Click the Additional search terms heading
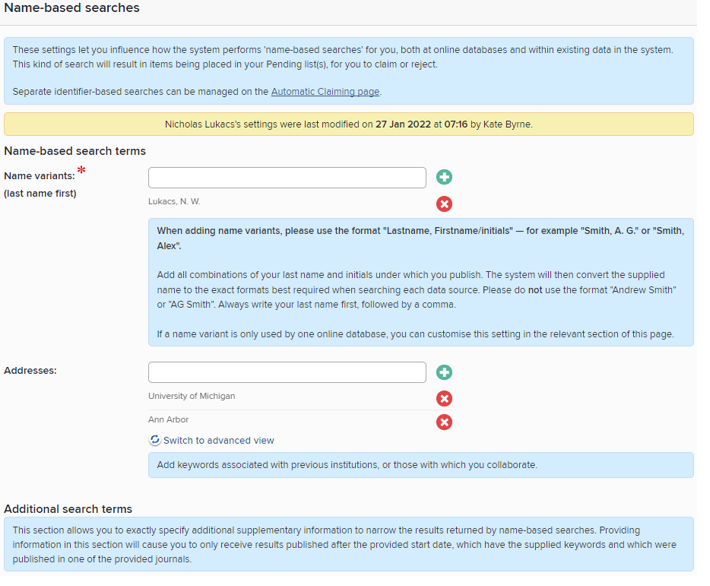710x586 pixels. (68, 508)
